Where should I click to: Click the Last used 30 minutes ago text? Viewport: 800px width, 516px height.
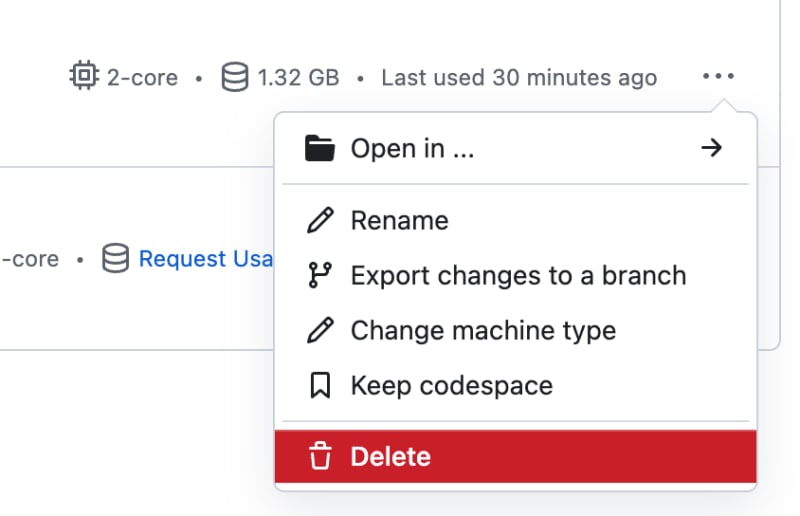519,78
